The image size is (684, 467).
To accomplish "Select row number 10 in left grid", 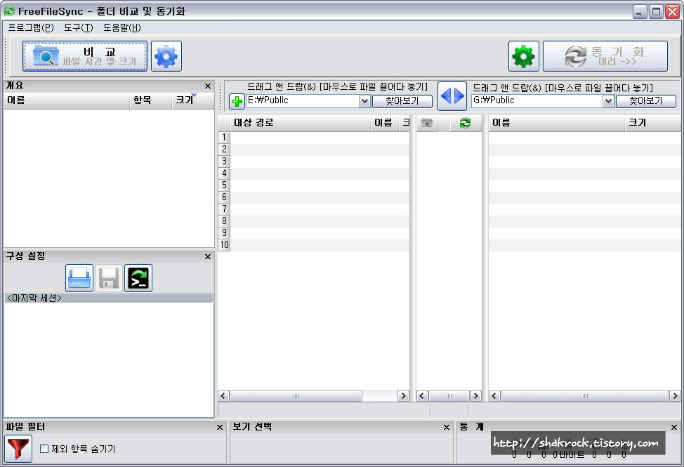I will click(x=224, y=245).
